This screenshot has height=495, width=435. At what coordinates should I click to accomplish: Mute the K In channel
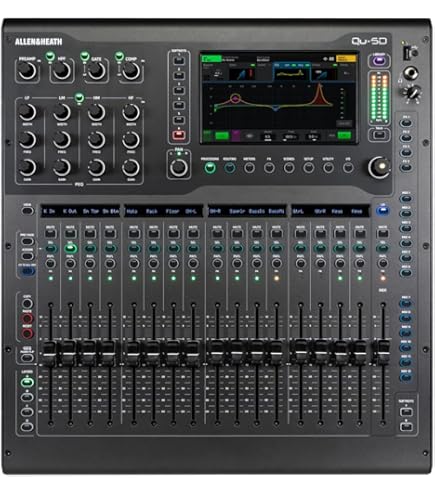coord(50,233)
